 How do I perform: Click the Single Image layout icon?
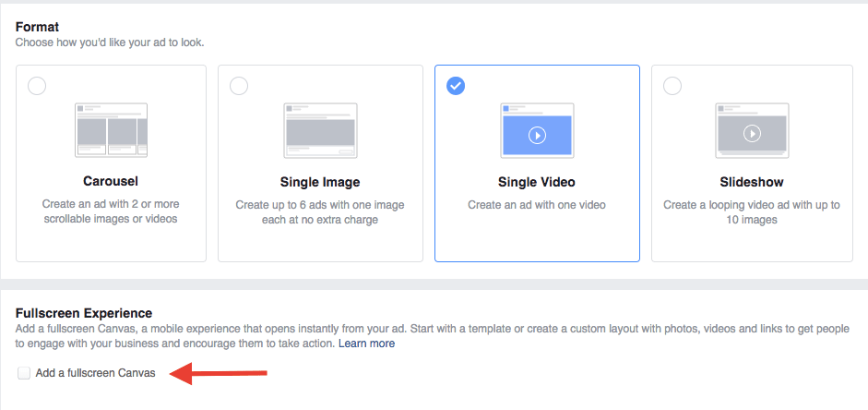[320, 130]
